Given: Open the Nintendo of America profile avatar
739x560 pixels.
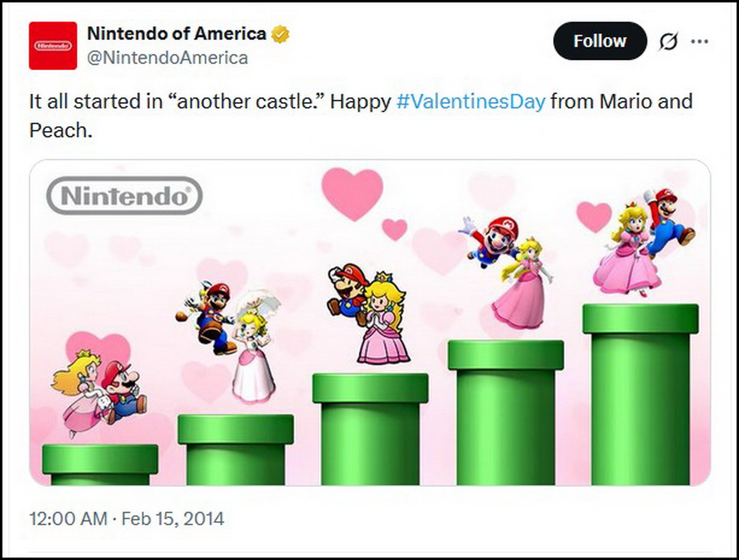Looking at the screenshot, I should click(x=53, y=46).
